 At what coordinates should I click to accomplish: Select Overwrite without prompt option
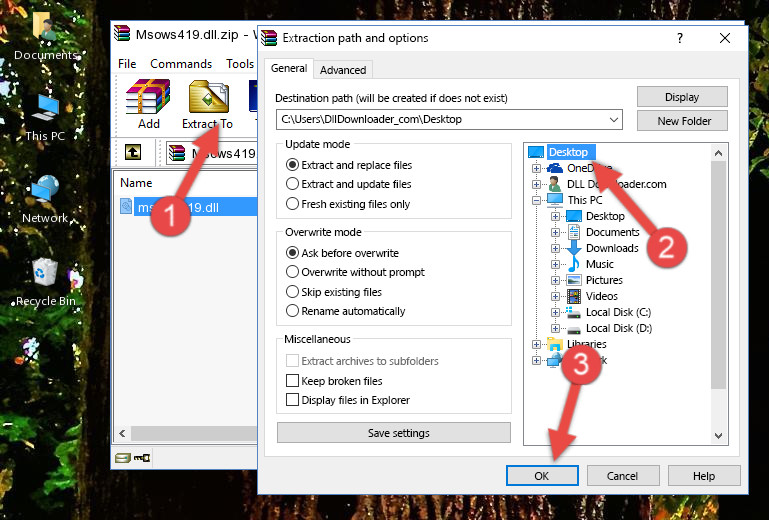point(292,272)
